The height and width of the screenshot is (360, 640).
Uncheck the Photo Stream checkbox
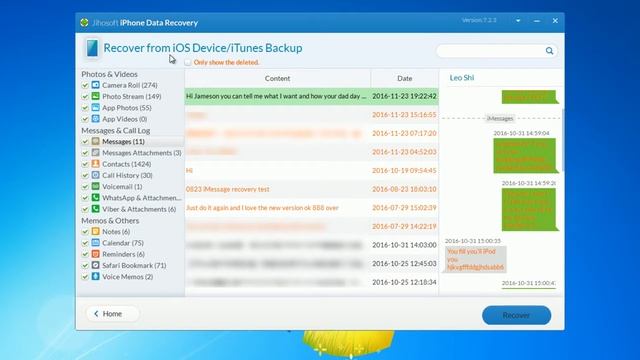point(85,97)
